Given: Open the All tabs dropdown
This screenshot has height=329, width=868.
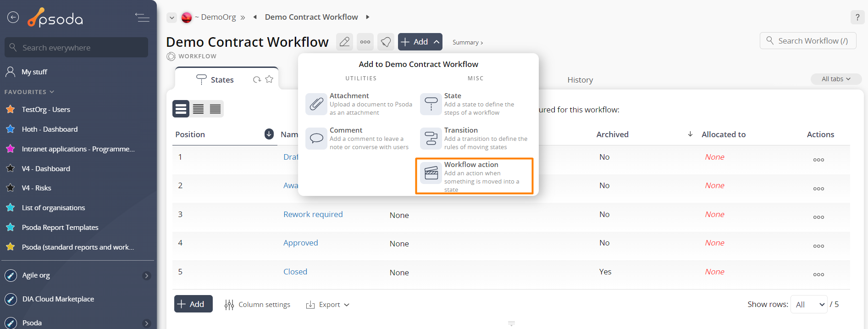Looking at the screenshot, I should tap(836, 79).
